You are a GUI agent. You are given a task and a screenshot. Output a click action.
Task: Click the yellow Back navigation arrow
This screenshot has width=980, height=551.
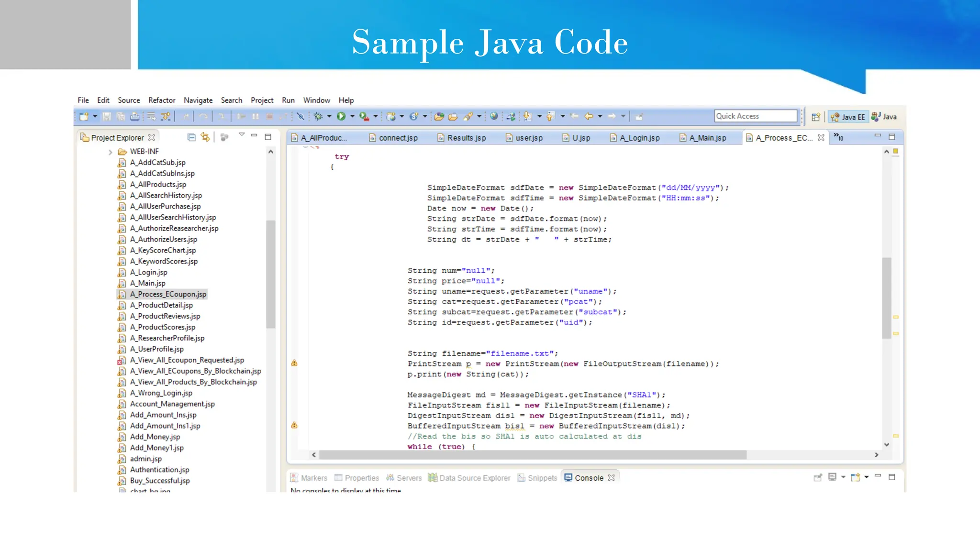(589, 116)
